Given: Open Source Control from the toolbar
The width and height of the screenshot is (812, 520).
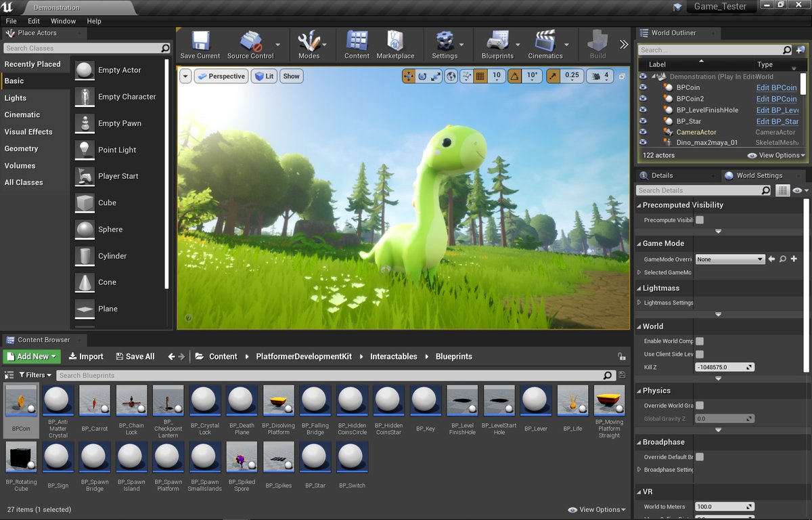Looking at the screenshot, I should pos(250,45).
